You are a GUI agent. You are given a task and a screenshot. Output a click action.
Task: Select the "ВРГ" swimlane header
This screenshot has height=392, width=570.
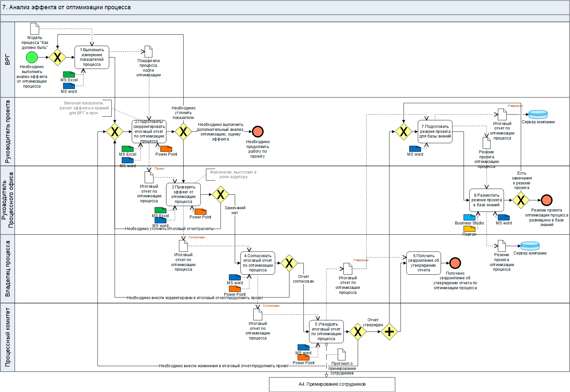pyautogui.click(x=7, y=59)
